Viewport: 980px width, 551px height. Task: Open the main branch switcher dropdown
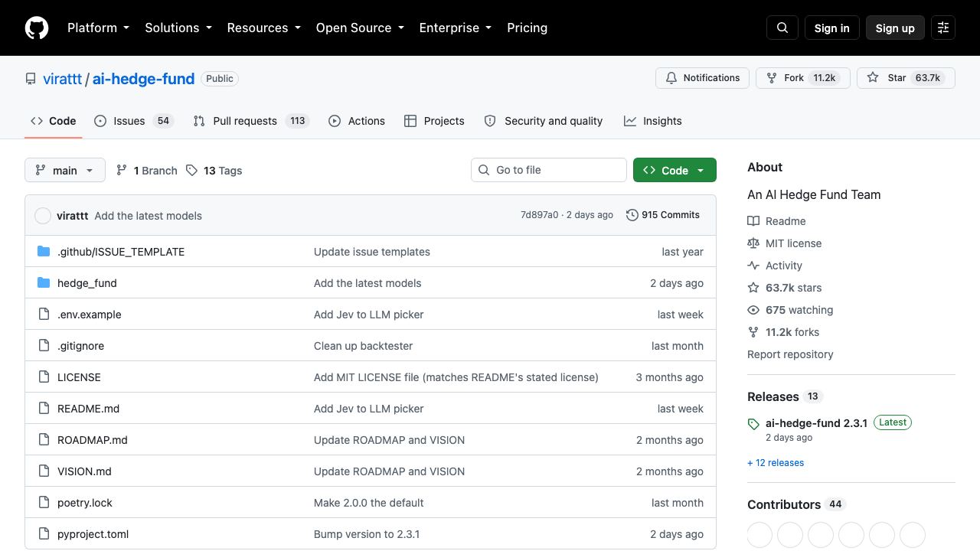pyautogui.click(x=65, y=170)
